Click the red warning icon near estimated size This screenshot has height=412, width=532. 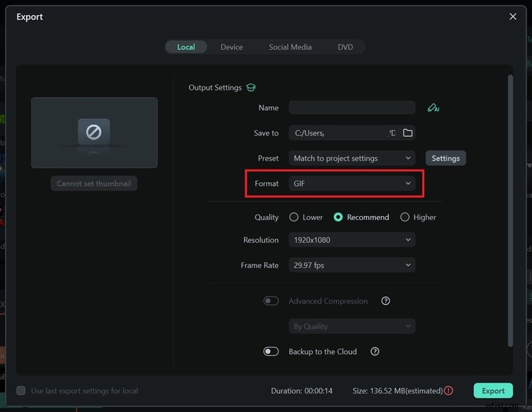click(x=450, y=391)
